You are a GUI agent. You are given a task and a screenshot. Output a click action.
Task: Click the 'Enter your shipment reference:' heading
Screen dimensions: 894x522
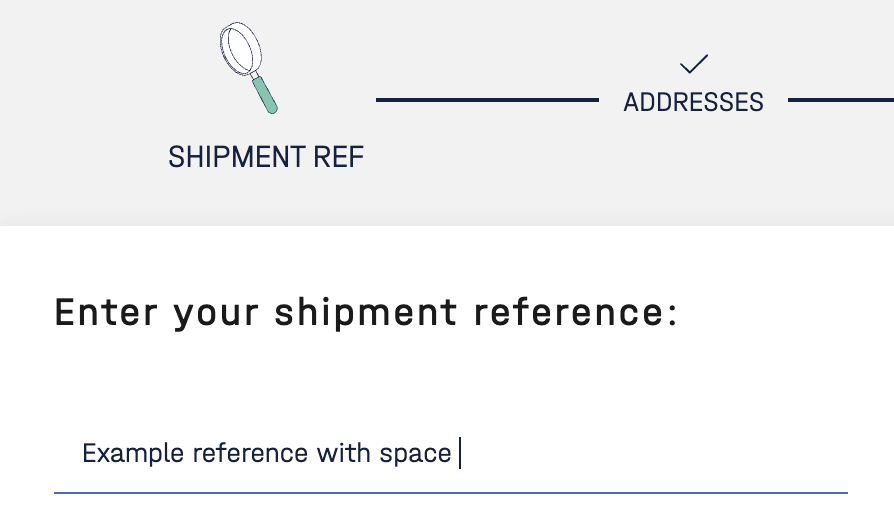tap(366, 313)
